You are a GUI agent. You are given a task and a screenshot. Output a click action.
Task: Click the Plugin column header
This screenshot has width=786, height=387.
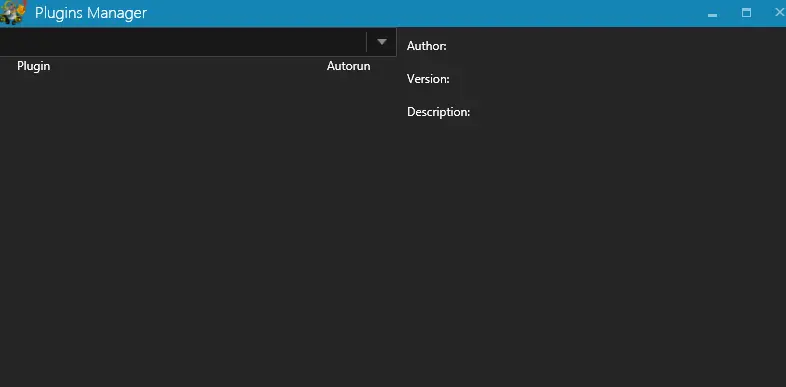[34, 66]
